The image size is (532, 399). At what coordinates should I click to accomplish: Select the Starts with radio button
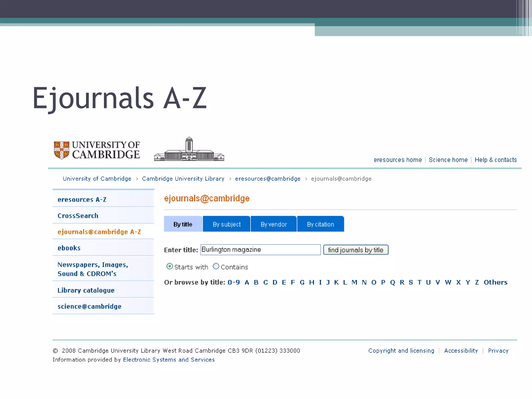170,266
